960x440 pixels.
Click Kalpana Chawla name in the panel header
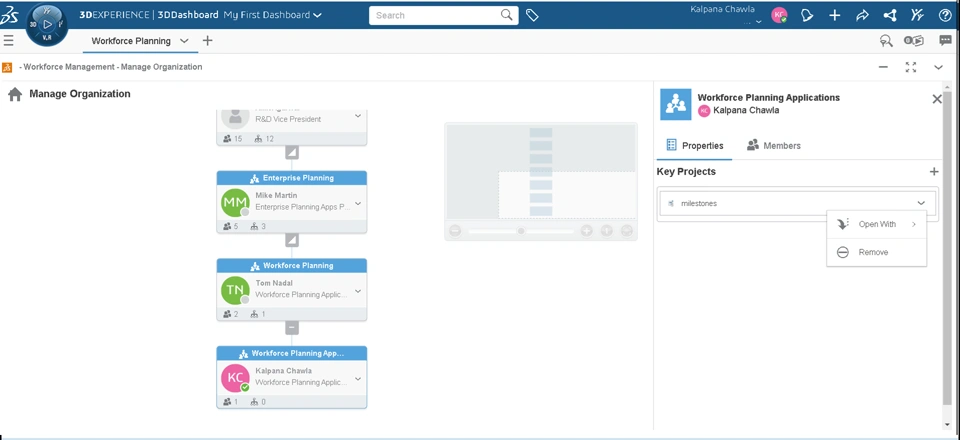(x=746, y=111)
